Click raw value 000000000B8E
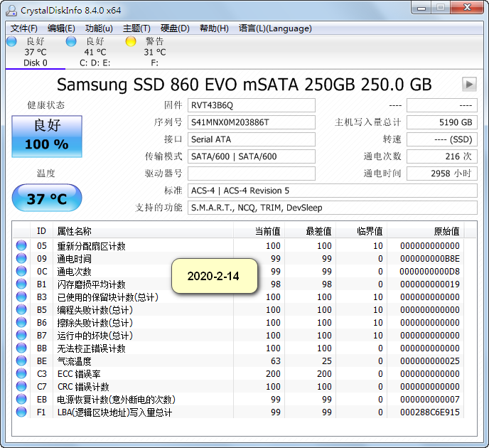This screenshot has height=448, width=489. 430,259
